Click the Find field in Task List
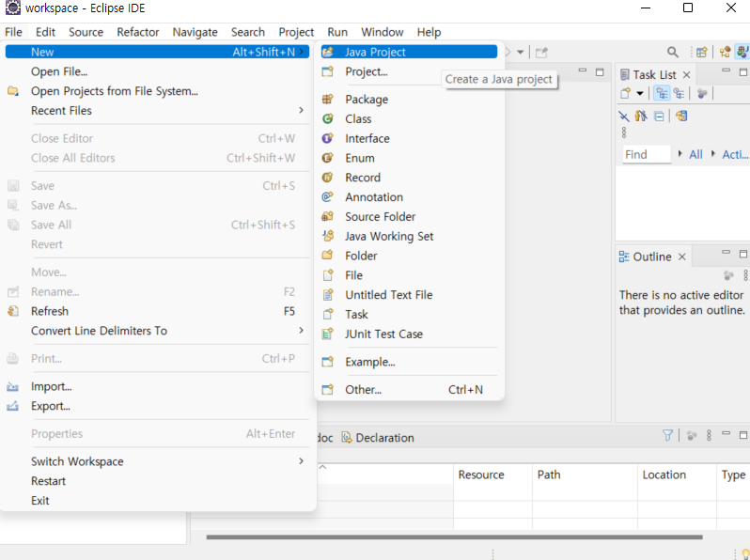This screenshot has width=750, height=560. pos(647,154)
